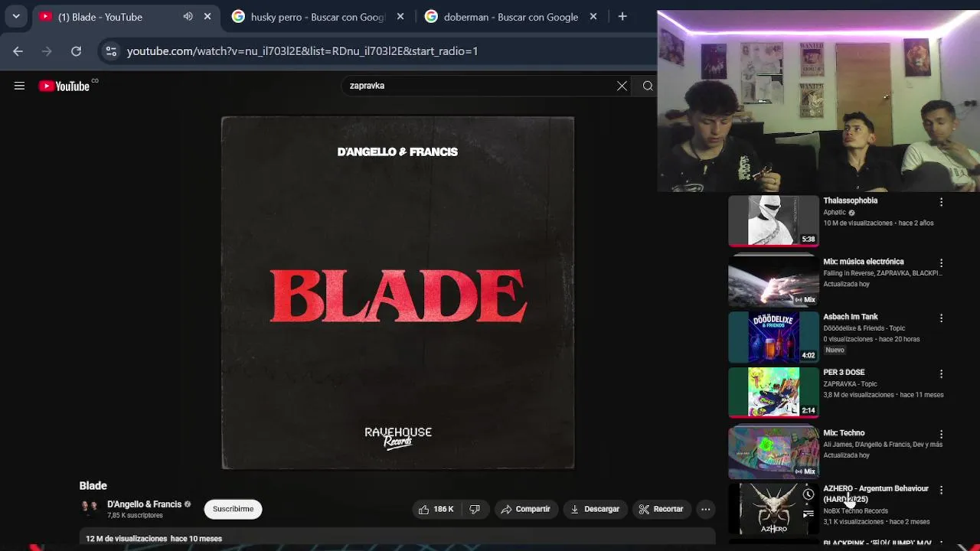Click the Blade video title text
The image size is (980, 551).
point(93,486)
